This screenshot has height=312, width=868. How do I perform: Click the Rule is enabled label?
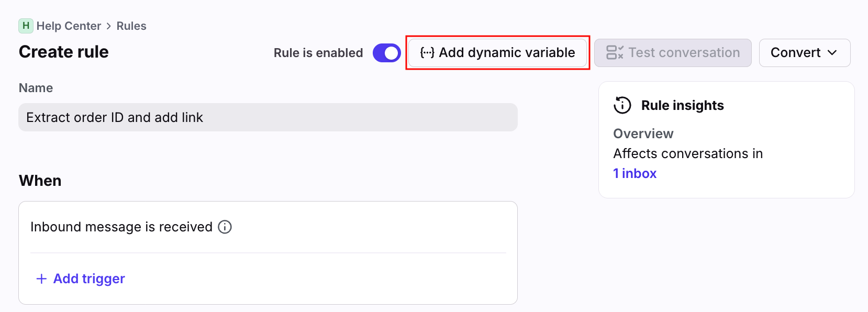(318, 53)
